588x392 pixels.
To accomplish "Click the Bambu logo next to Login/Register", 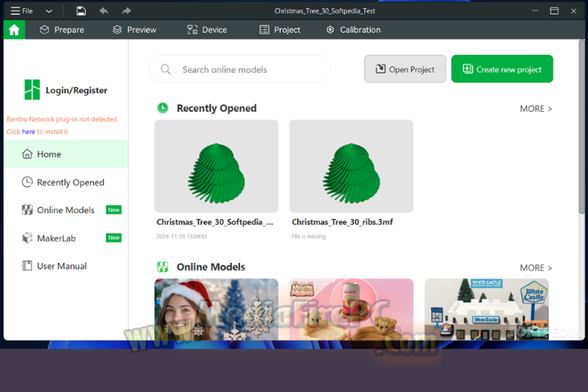I will 32,90.
